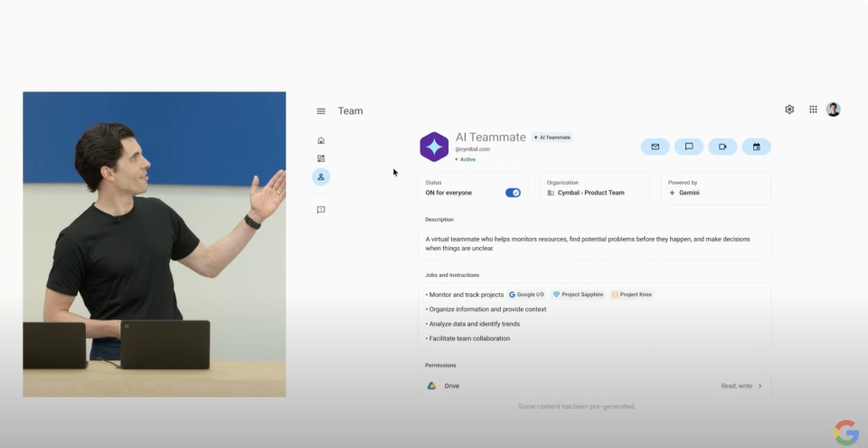Screen dimensions: 868x448
Task: Click the description text box
Action: click(595, 244)
